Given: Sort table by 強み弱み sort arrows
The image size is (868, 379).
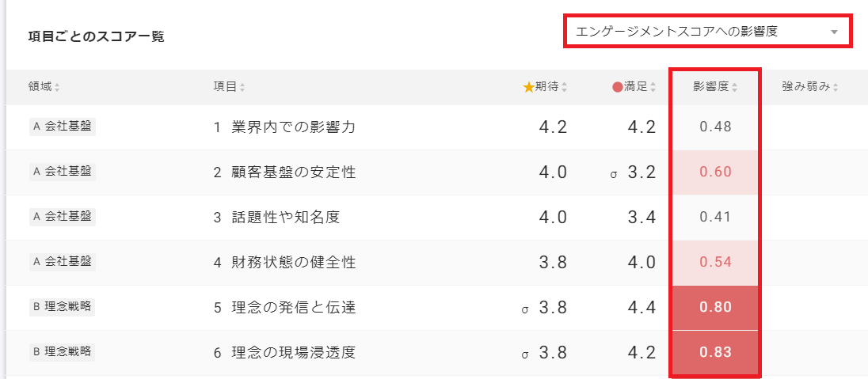Looking at the screenshot, I should pos(836,87).
